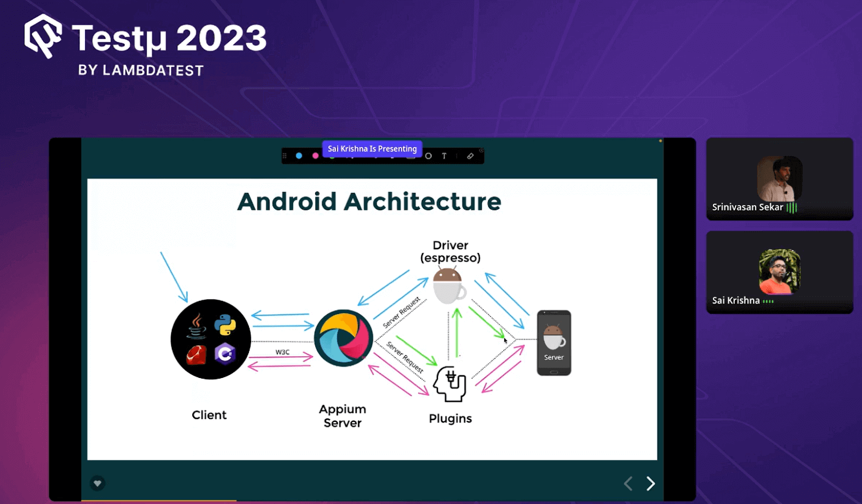Expand the annotation toolbar options
Image resolution: width=862 pixels, height=504 pixels.
[481, 151]
